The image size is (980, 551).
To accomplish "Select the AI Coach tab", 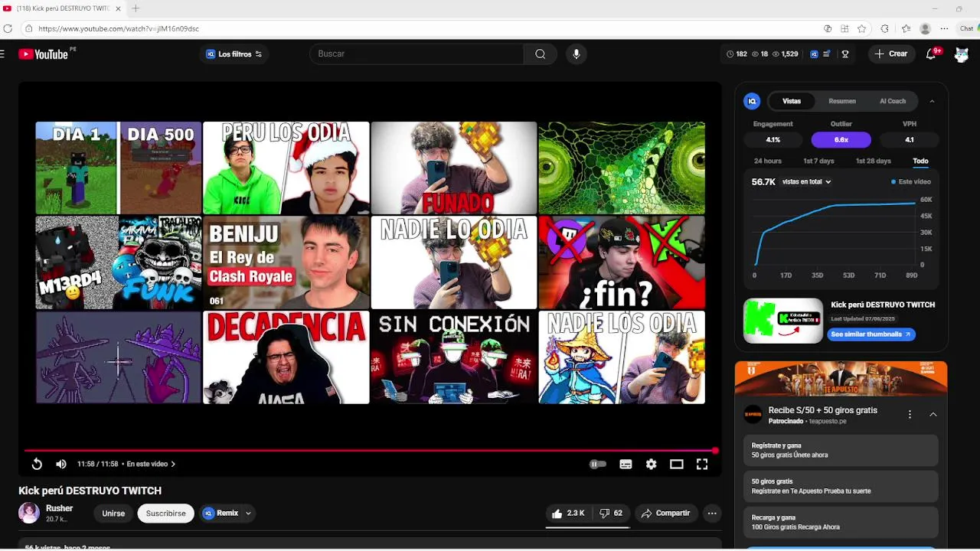I will coord(893,101).
